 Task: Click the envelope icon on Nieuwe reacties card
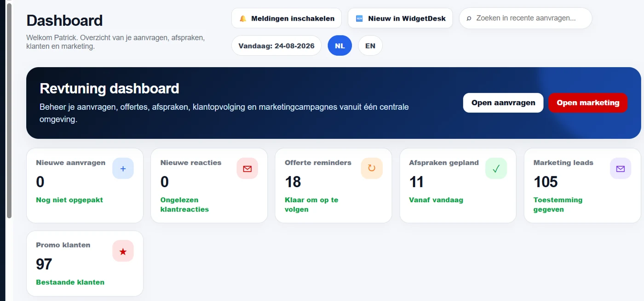point(247,169)
